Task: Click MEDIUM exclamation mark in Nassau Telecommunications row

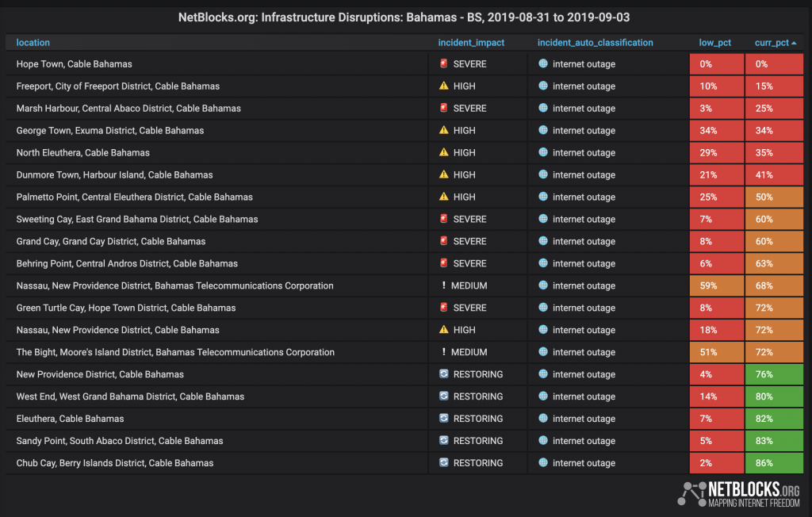Action: click(444, 285)
